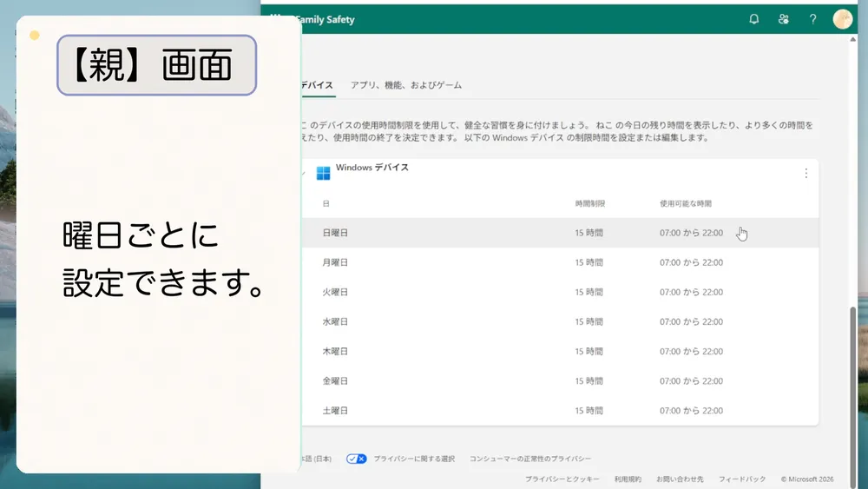Open the 火曜日 schedule row

pyautogui.click(x=560, y=292)
